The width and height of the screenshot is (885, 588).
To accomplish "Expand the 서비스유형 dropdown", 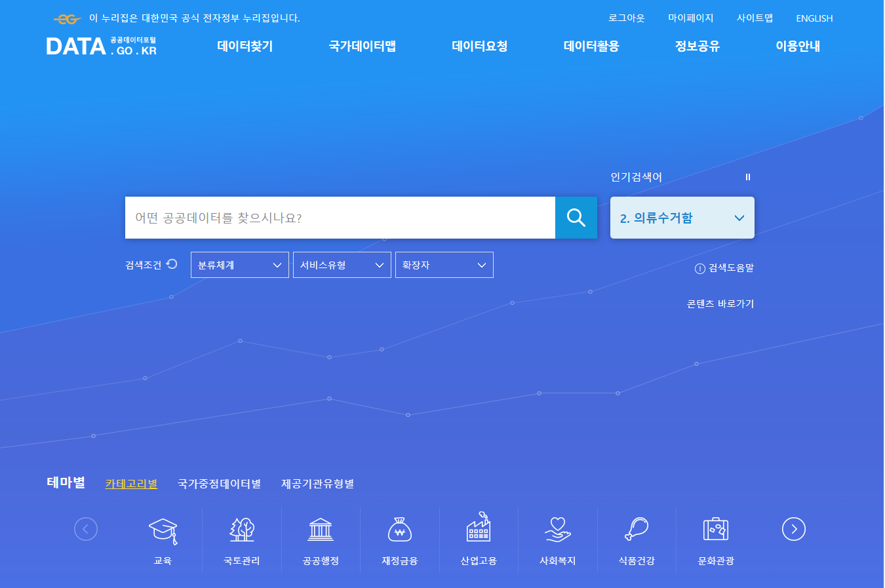I will 342,265.
